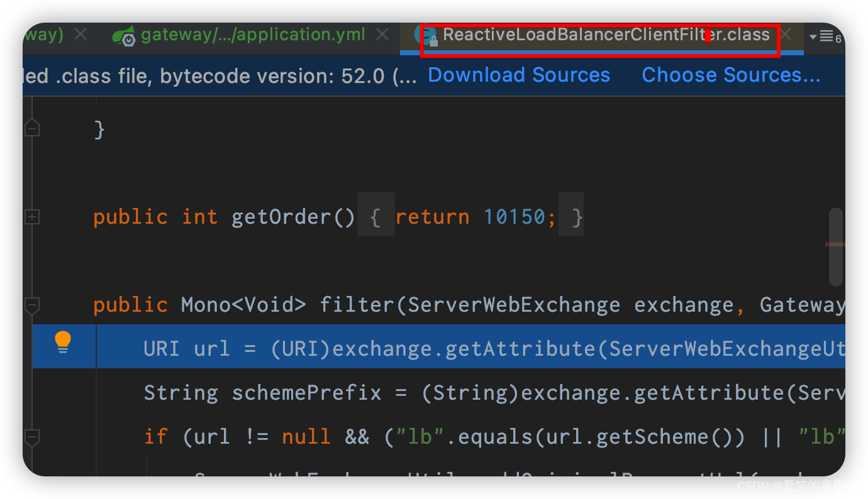Click the Download Sources link
Screen dimensions: 868x499
coord(518,75)
